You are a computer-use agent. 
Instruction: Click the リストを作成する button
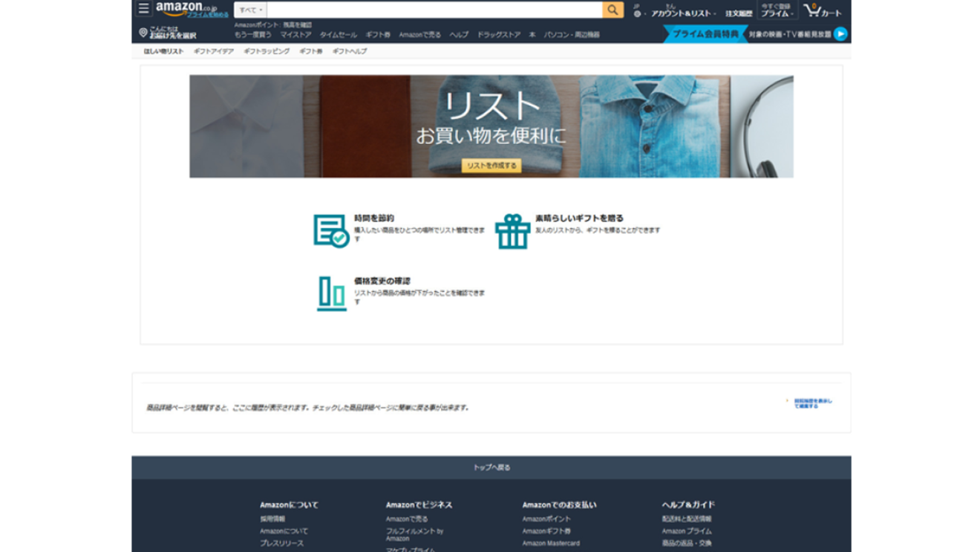tap(491, 166)
